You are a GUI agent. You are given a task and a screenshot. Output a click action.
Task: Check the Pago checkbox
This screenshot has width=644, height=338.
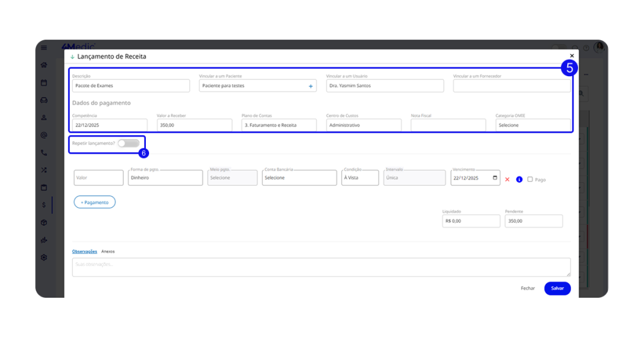point(530,179)
